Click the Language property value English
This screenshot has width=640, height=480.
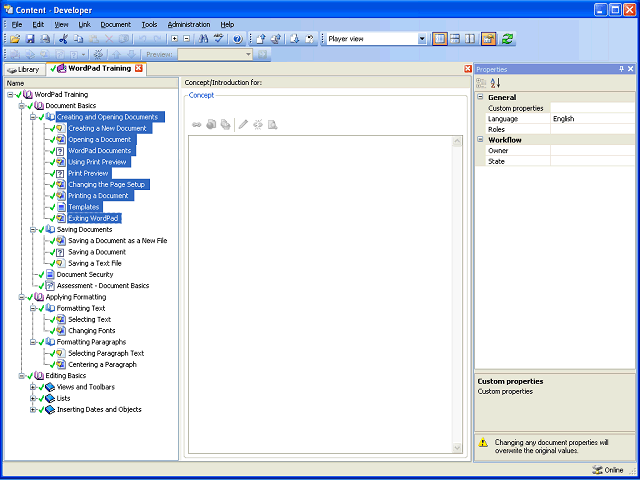(593, 119)
